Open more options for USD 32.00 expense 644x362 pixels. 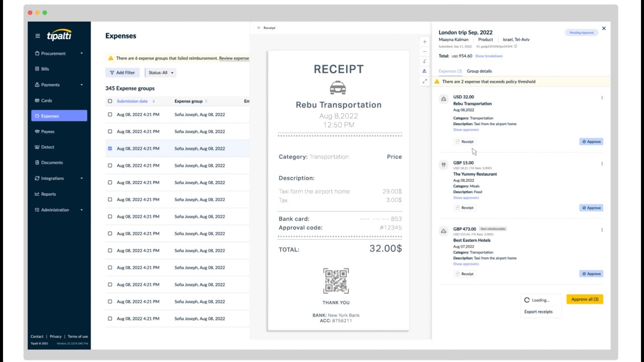pyautogui.click(x=602, y=98)
